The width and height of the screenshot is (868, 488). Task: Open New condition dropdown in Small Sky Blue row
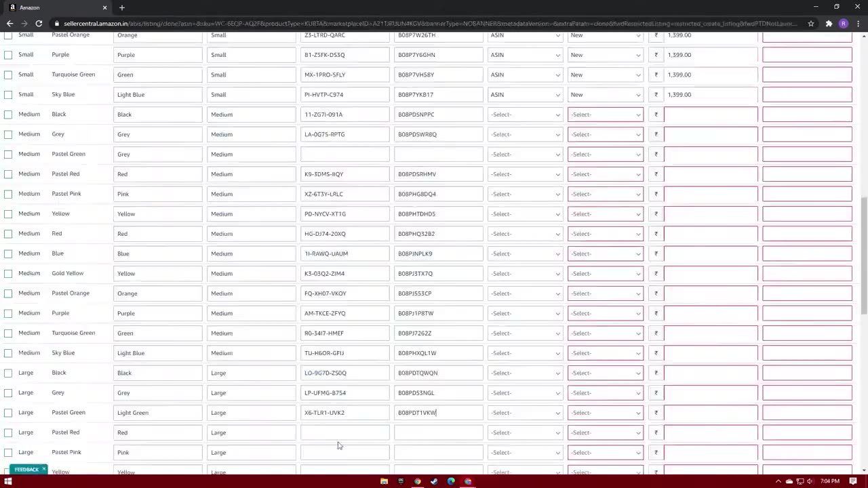pyautogui.click(x=606, y=94)
